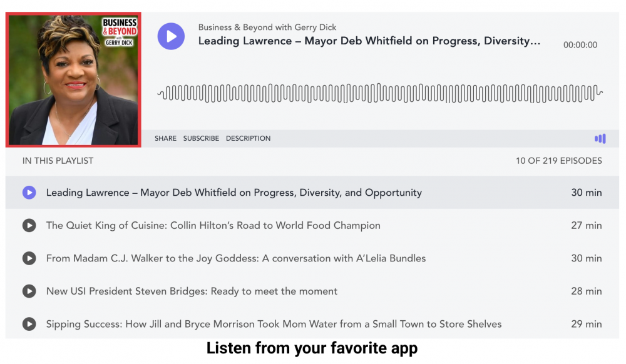Play Sipping Success Mom Water episode
Image resolution: width=626 pixels, height=364 pixels.
tap(29, 324)
